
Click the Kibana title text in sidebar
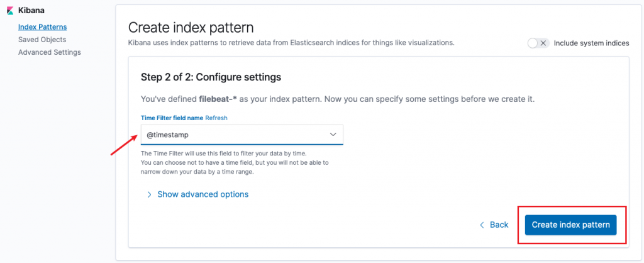coord(31,11)
